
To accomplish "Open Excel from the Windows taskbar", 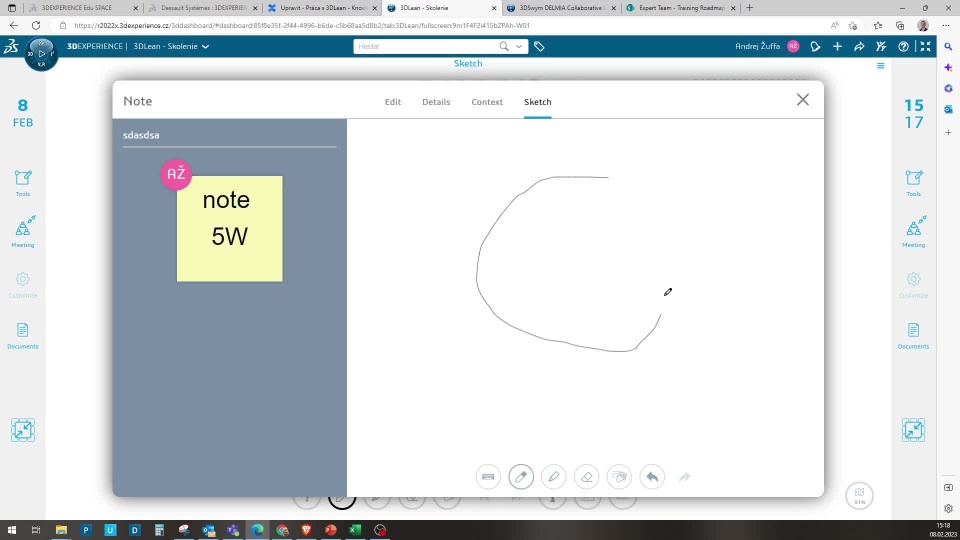I will (355, 530).
